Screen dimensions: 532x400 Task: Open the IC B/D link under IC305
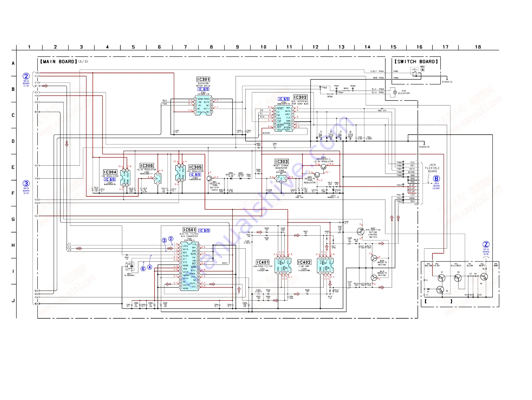coord(195,175)
